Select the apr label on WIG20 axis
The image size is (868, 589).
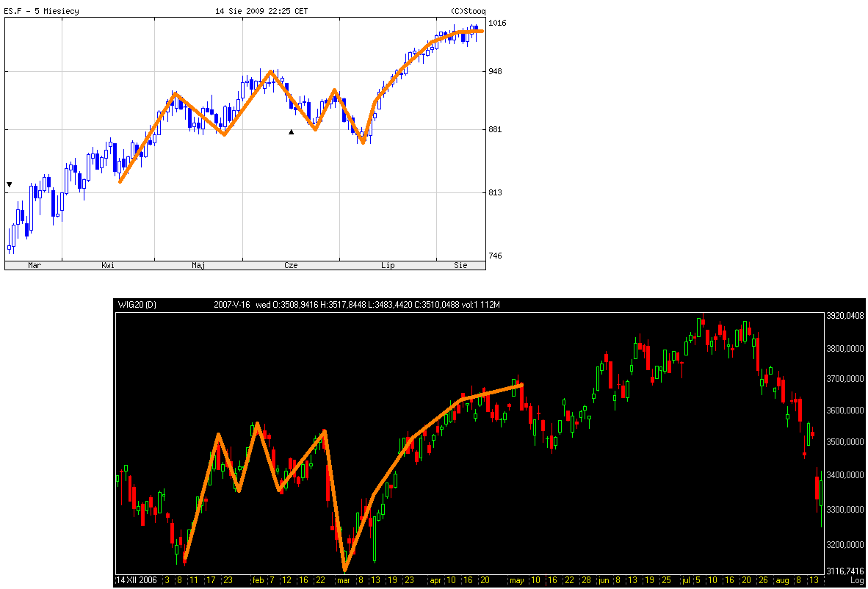[x=435, y=580]
